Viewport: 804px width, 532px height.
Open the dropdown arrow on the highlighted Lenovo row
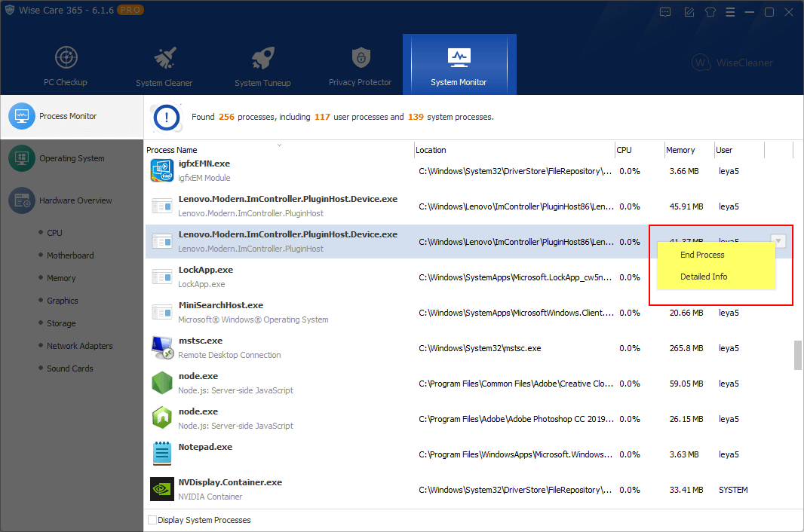click(x=778, y=241)
